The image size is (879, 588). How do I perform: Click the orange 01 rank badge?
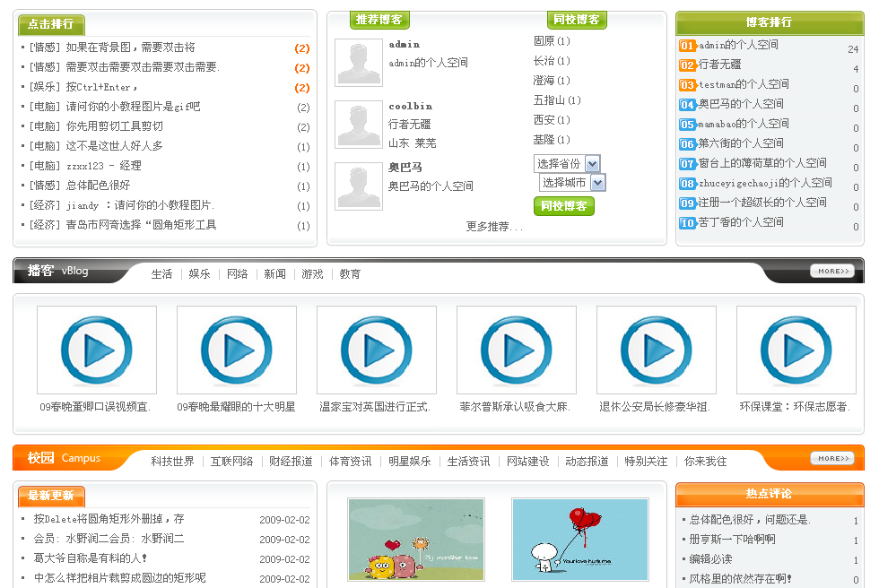point(687,46)
